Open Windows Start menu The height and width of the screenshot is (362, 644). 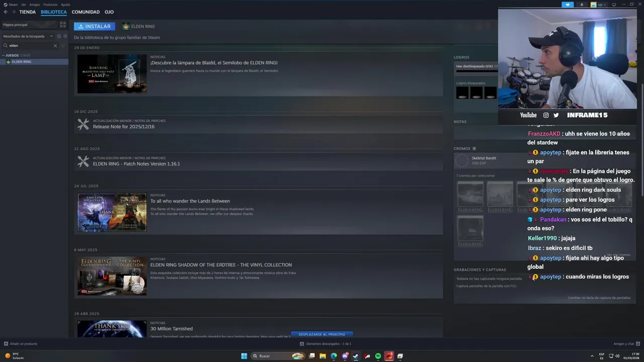pos(244,356)
